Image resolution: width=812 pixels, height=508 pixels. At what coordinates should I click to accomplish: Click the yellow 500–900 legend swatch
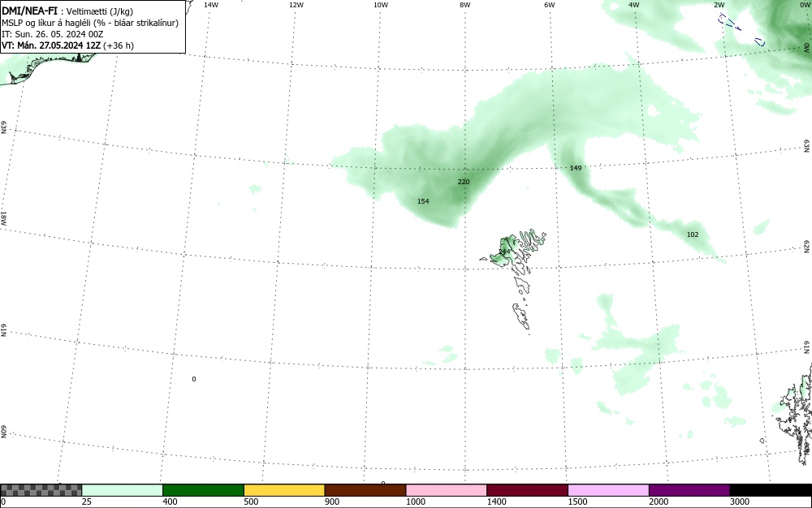click(x=284, y=490)
